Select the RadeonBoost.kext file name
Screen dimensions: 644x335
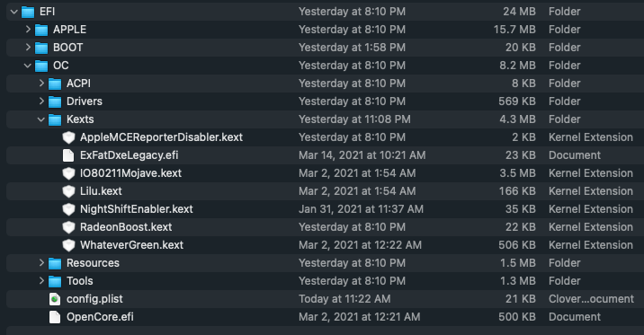pyautogui.click(x=126, y=227)
